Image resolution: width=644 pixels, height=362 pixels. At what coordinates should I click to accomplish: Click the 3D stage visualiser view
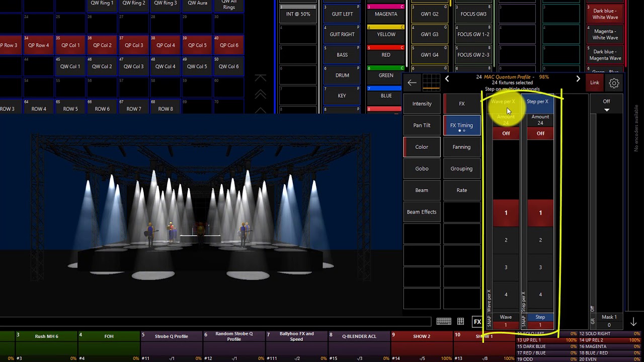pos(201,214)
